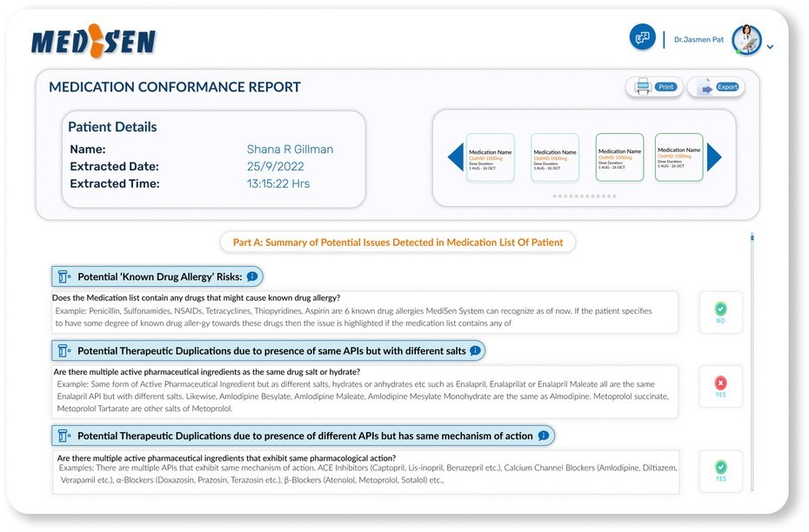809x532 pixels.
Task: Click the medication icon on same mechanism header
Action: click(x=64, y=436)
